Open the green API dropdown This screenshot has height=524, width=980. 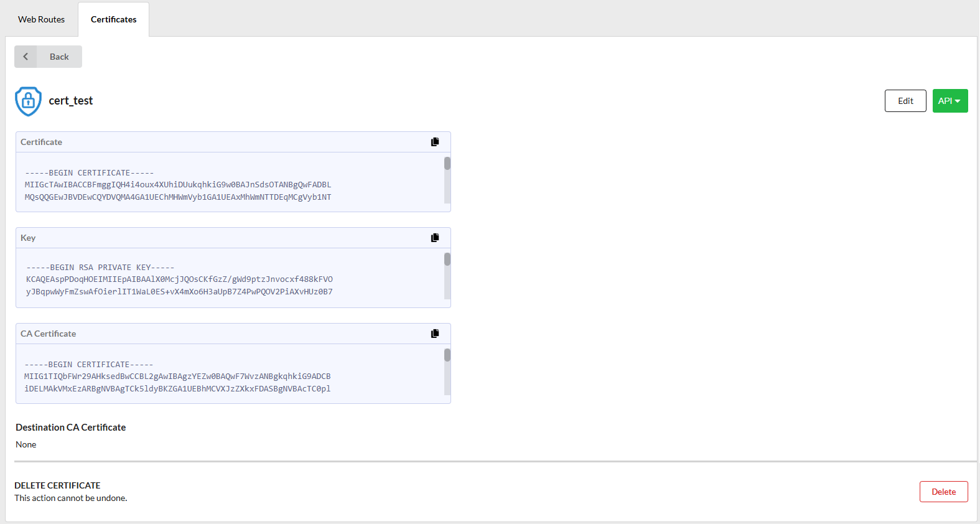point(950,101)
